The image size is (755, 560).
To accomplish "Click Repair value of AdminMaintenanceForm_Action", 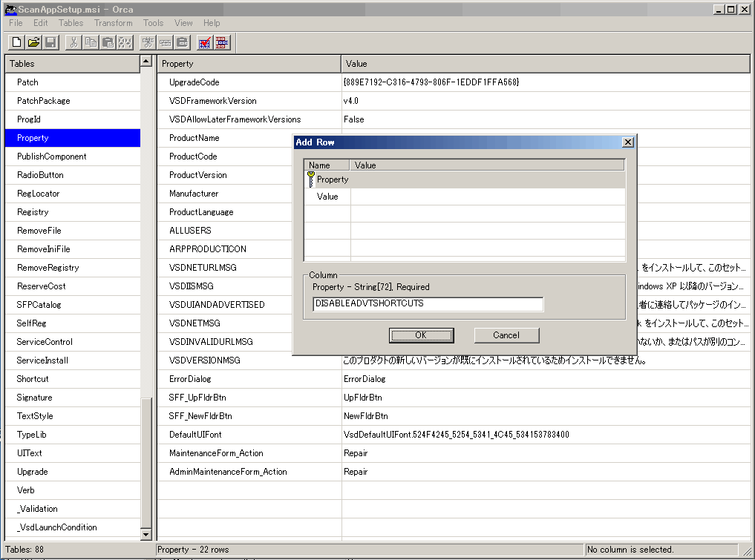I will [546, 472].
